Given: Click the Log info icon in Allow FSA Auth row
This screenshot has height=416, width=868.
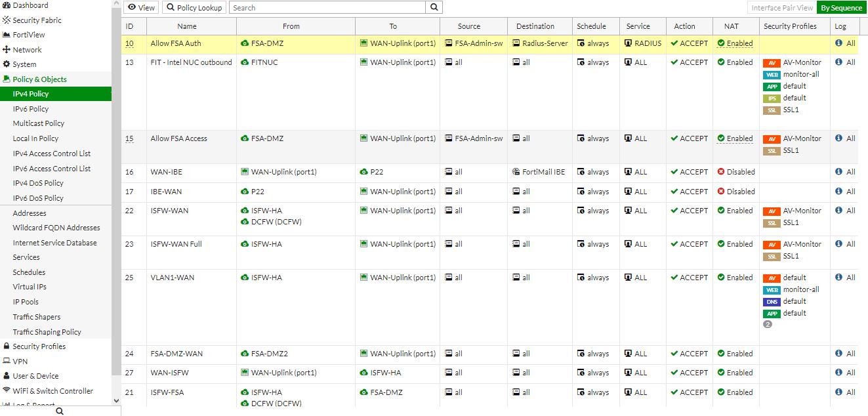Looking at the screenshot, I should [838, 43].
